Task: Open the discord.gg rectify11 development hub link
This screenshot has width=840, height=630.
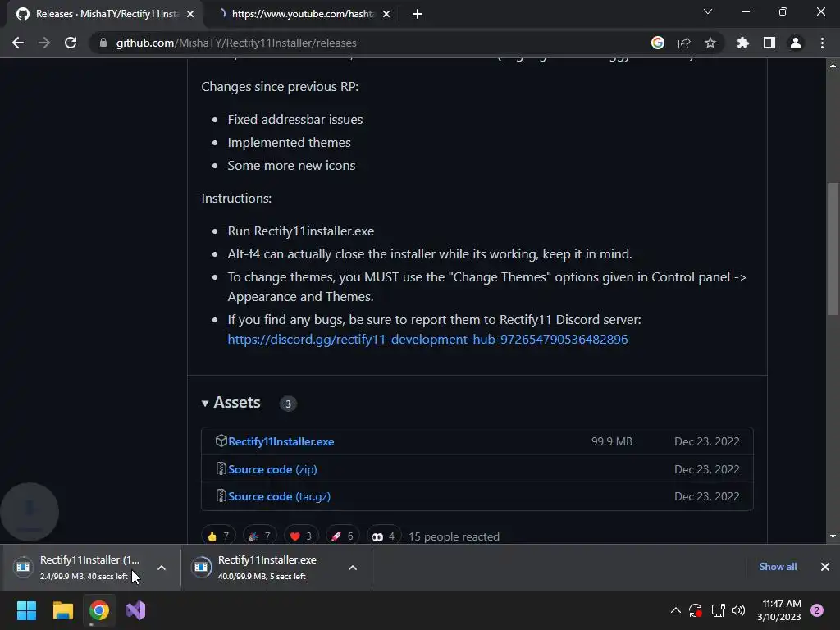Action: [x=427, y=339]
